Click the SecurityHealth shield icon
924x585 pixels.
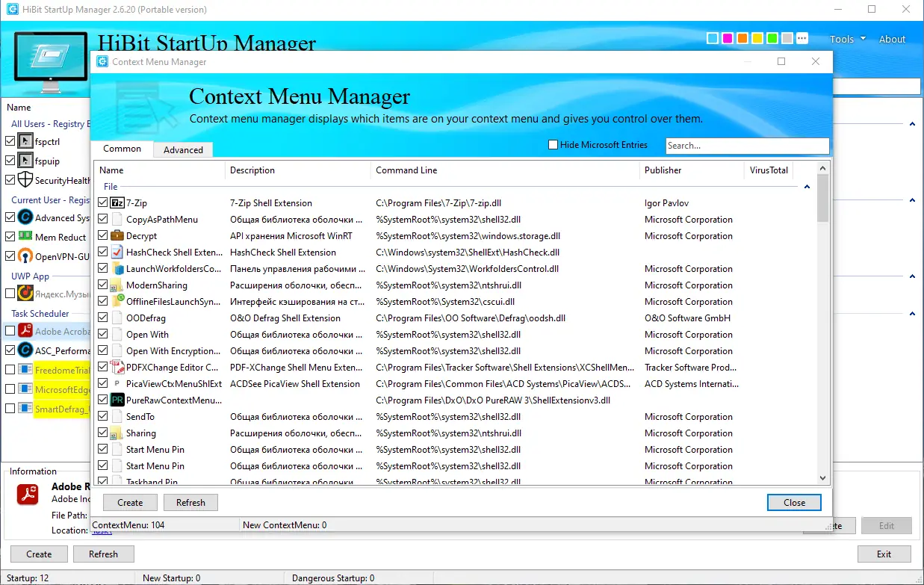coord(25,180)
